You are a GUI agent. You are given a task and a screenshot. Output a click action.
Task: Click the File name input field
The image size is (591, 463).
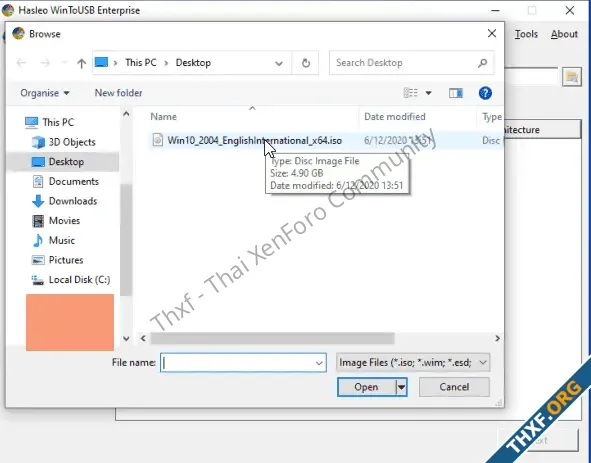[x=243, y=363]
